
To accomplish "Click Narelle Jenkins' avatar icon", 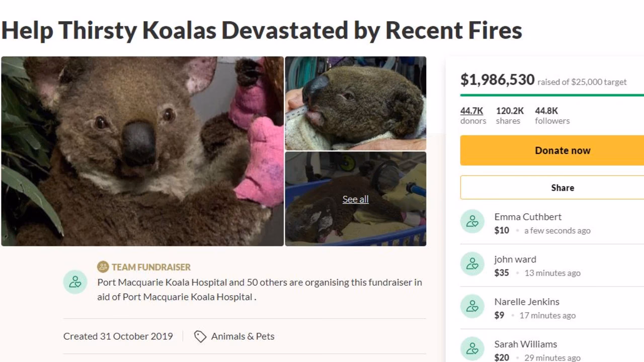I will coord(472,306).
